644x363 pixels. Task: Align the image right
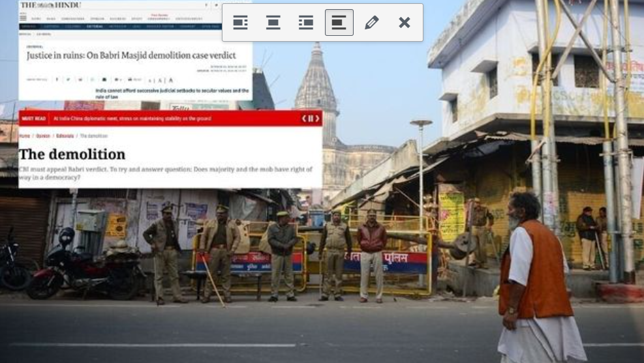click(x=306, y=23)
